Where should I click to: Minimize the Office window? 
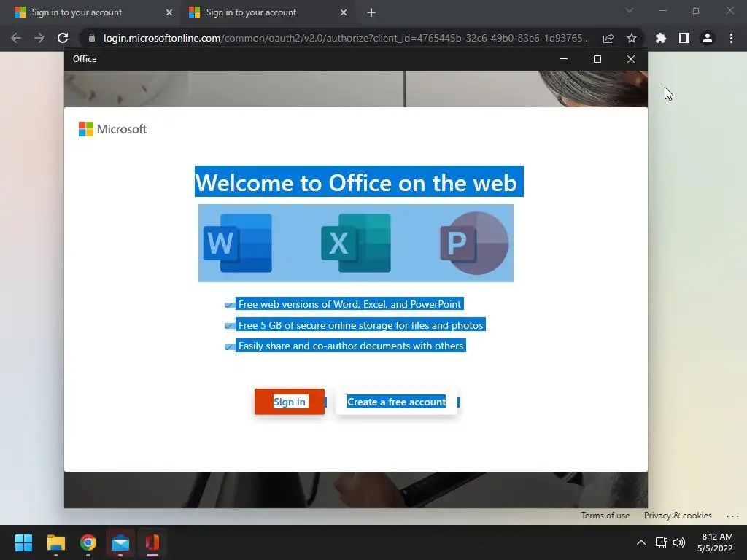coord(564,59)
